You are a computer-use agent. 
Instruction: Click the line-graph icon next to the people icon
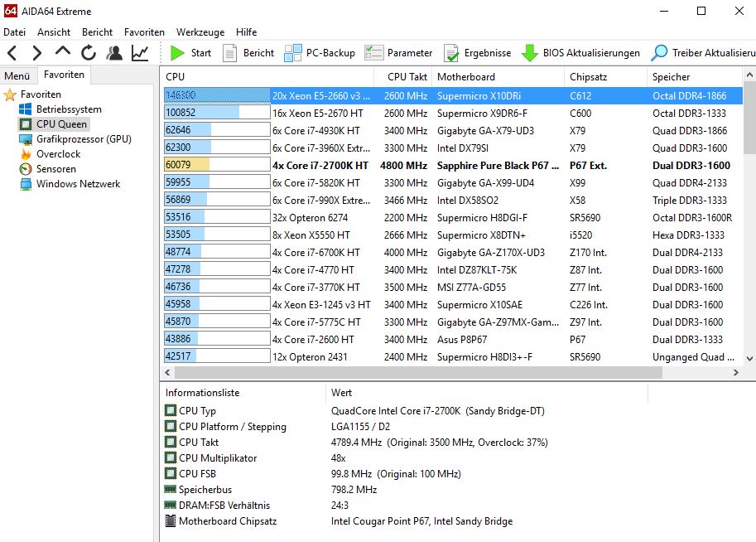139,51
